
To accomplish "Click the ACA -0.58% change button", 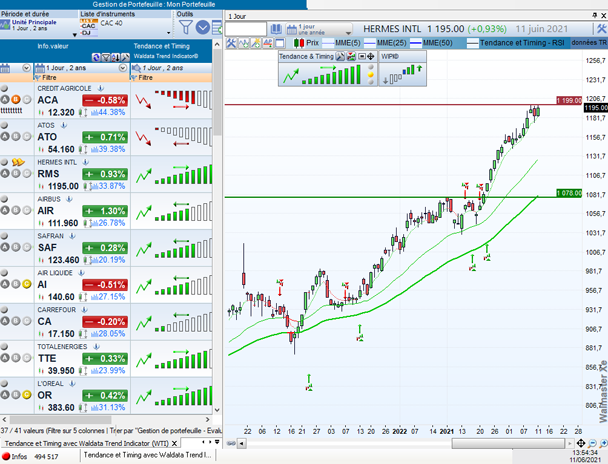I will point(105,100).
